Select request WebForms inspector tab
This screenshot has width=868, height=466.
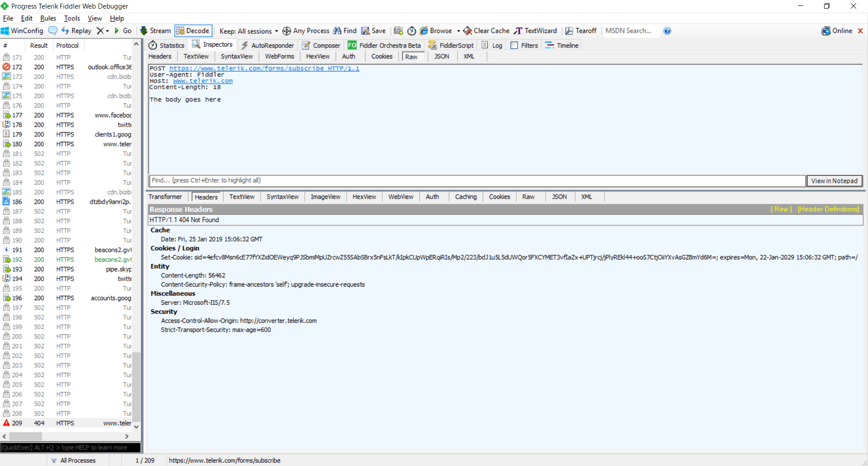pos(279,57)
